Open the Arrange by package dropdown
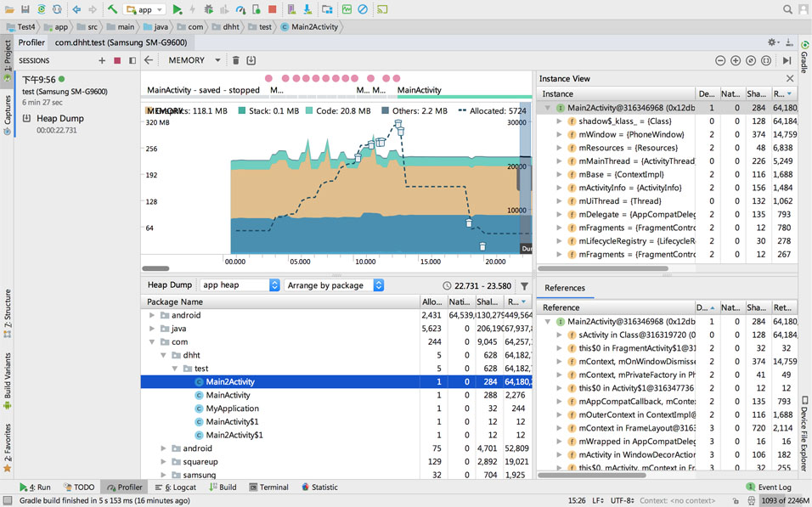Viewport: 812px width, 507px height. pos(335,285)
